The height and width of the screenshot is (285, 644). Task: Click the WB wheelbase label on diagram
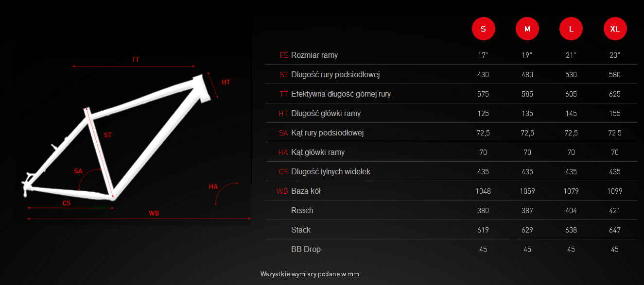(154, 213)
